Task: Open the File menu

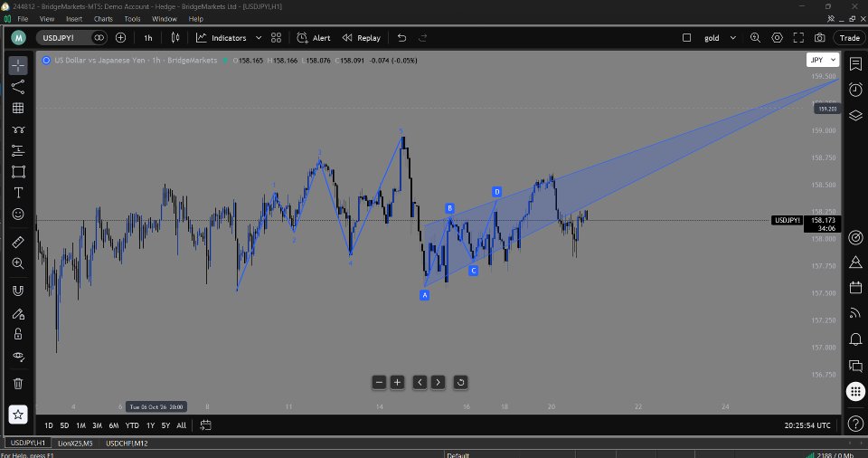Action: [x=23, y=19]
